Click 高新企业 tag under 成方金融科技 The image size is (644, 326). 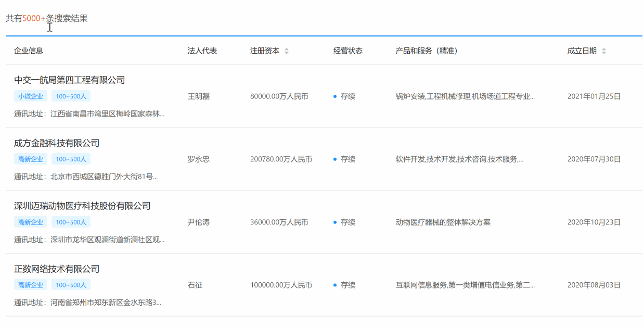(31, 159)
